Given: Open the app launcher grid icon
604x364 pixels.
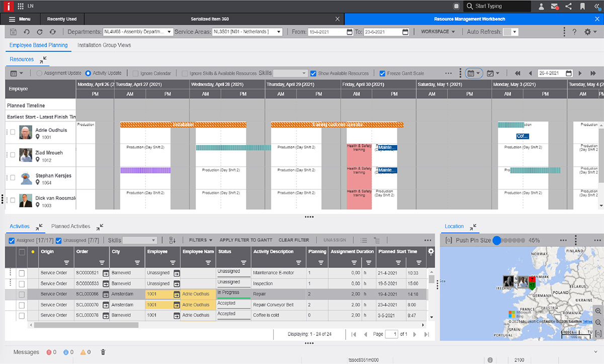Looking at the screenshot, I should pos(20,7).
